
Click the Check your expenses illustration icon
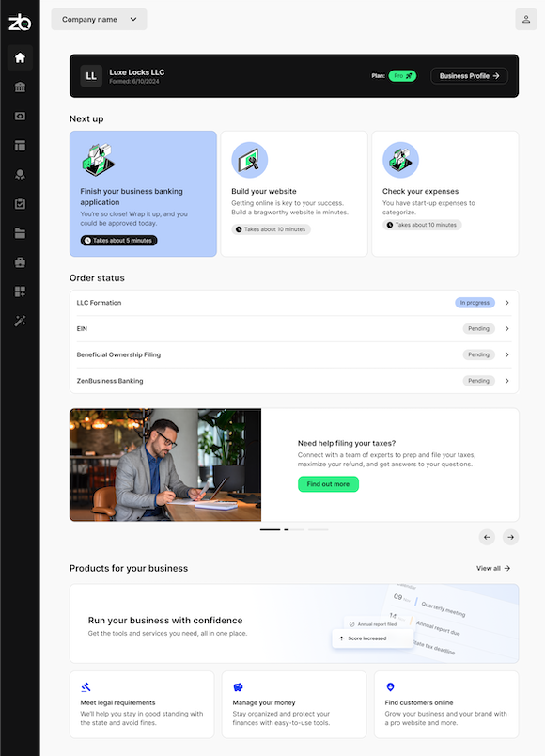pos(400,160)
